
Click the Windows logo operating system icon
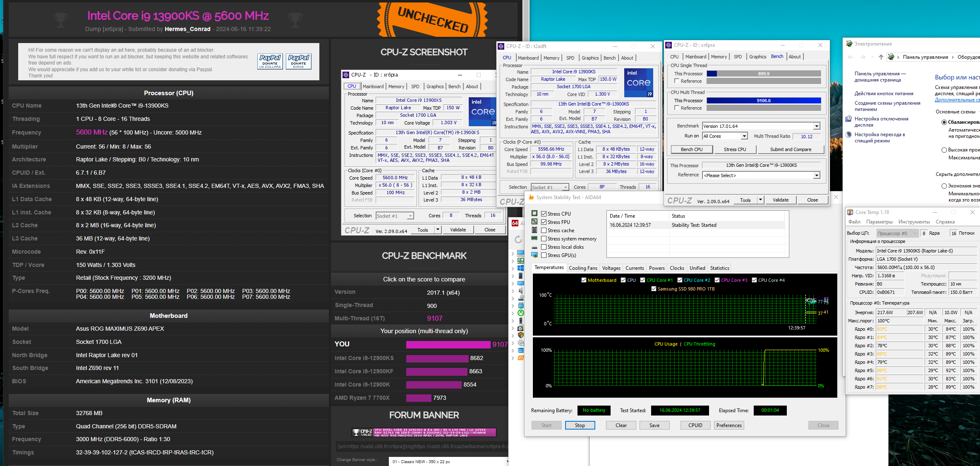click(x=521, y=268)
